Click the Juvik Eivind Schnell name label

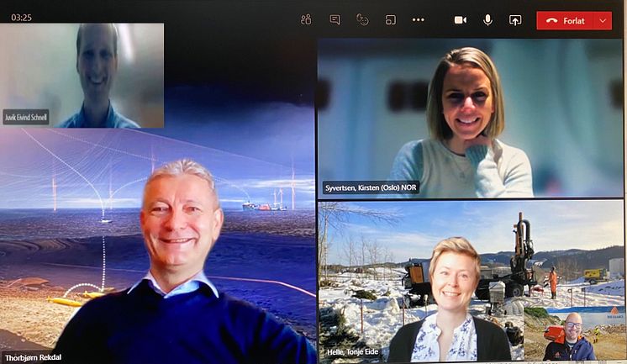(26, 117)
